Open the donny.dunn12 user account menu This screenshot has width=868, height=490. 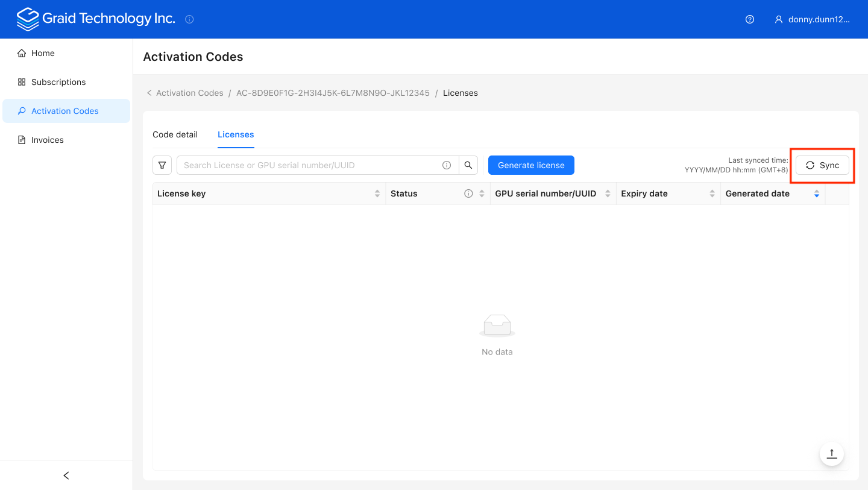(813, 19)
